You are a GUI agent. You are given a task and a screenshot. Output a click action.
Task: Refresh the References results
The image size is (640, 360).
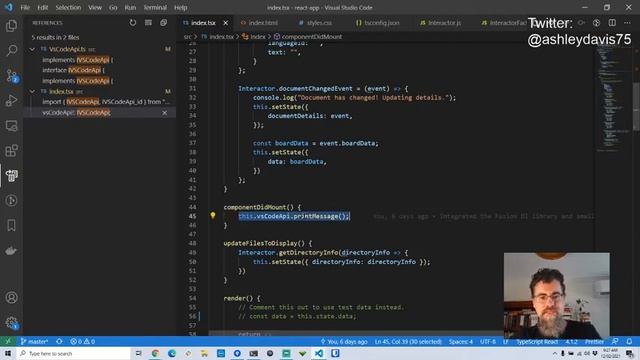(133, 23)
